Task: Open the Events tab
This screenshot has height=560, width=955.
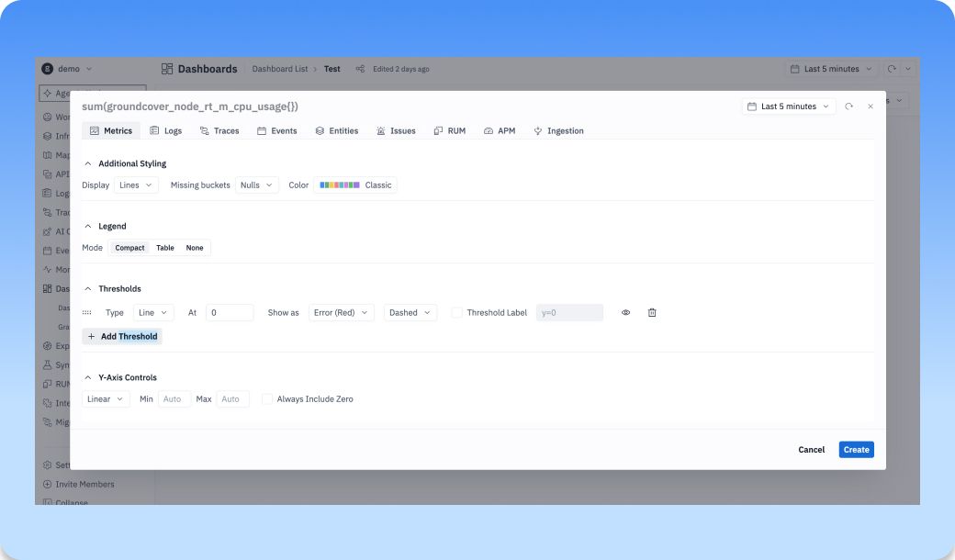Action: pyautogui.click(x=277, y=131)
